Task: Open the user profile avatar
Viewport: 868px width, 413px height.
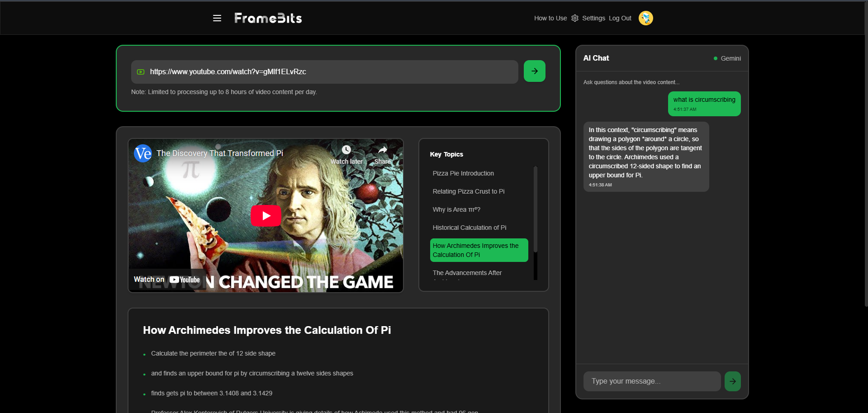Action: click(x=645, y=18)
